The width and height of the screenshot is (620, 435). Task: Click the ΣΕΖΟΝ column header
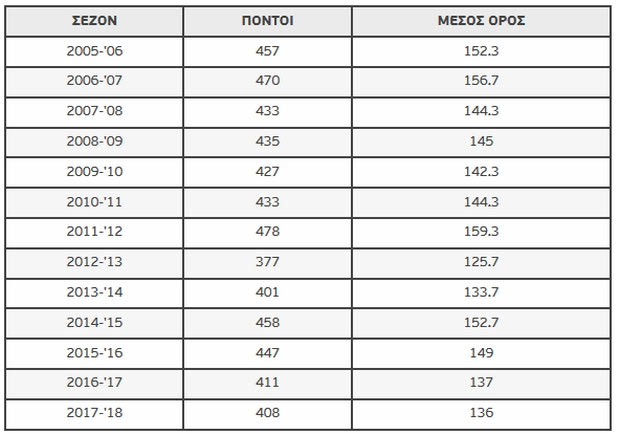pos(94,21)
